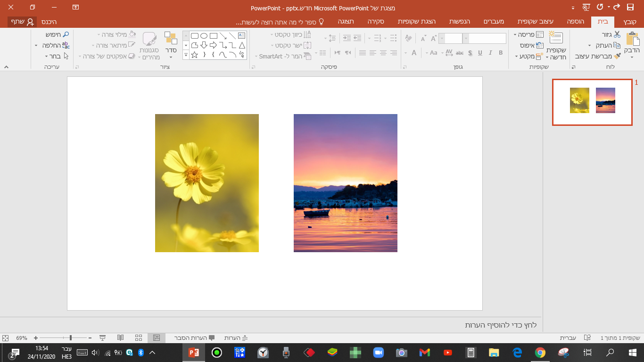Collapse the ribbon with chevron
The image size is (644, 362).
6,67
